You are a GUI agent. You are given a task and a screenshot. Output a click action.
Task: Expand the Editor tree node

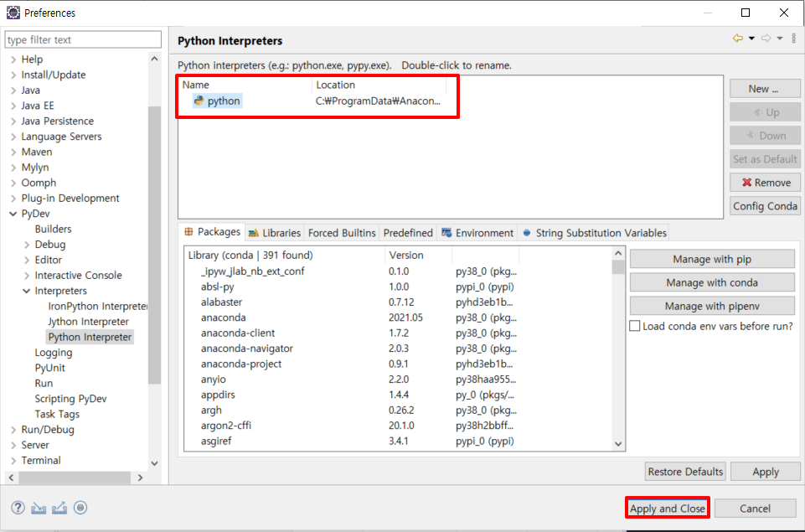tap(27, 260)
